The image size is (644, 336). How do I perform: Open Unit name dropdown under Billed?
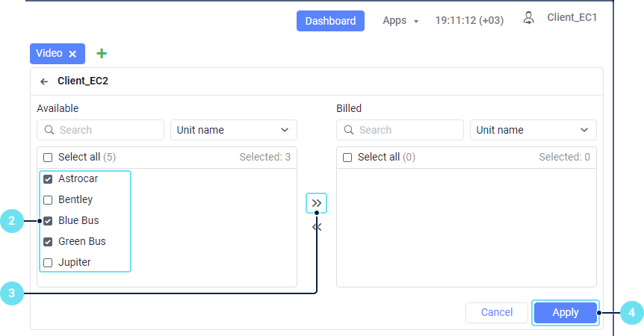(533, 130)
